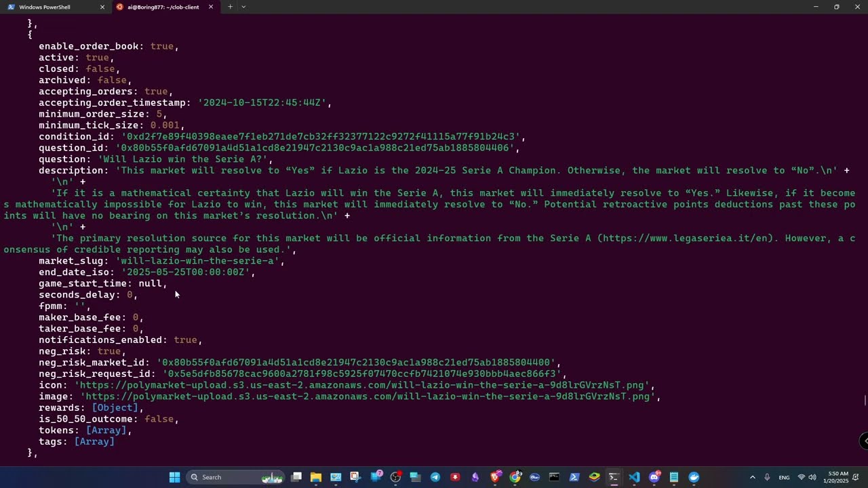Image resolution: width=868 pixels, height=488 pixels.
Task: Switch to the Windows PowerShell tab
Action: tap(54, 7)
